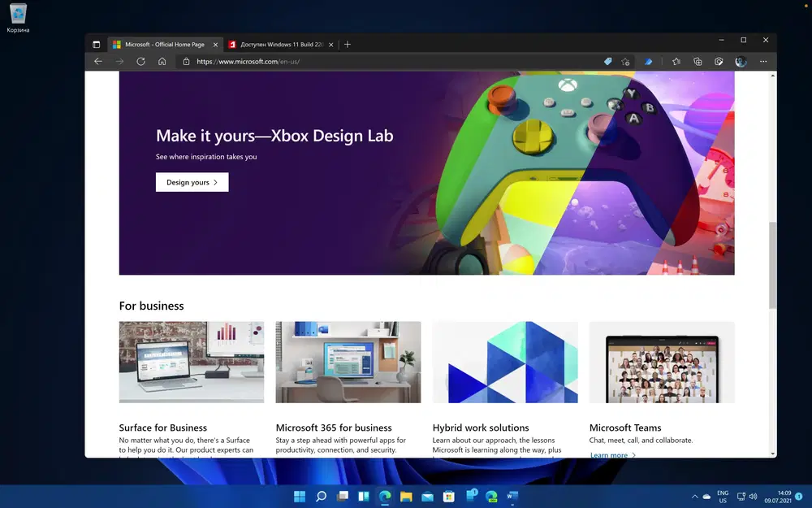
Task: Click OneDrive cloud icon in tray
Action: tap(707, 497)
